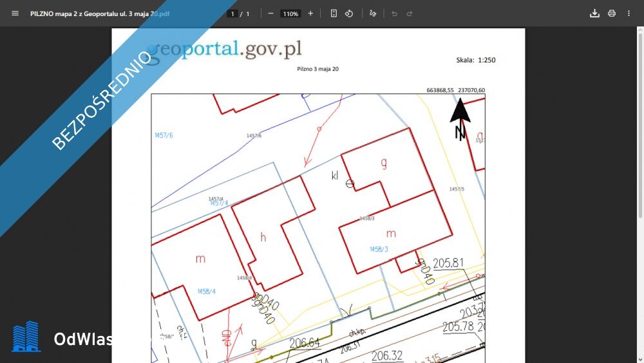Open the PDF sidebar hamburger menu

pos(15,14)
